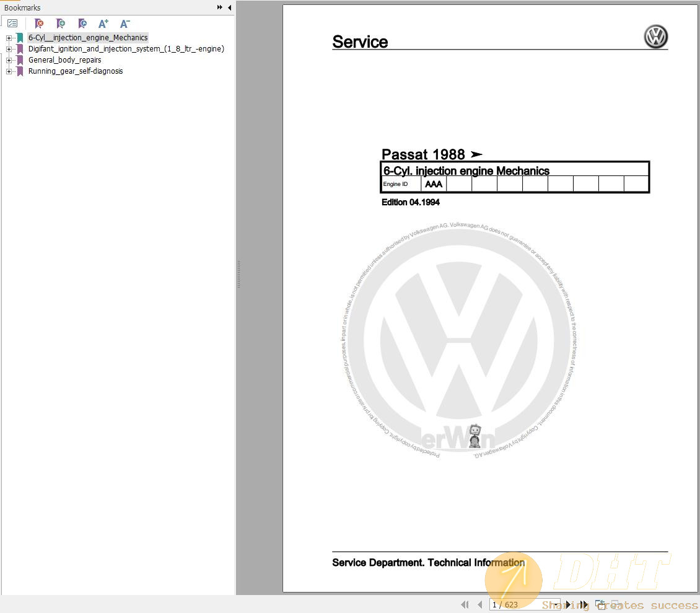This screenshot has width=700, height=613.
Task: Collapse the Bookmarks panel with left arrow
Action: click(x=229, y=7)
